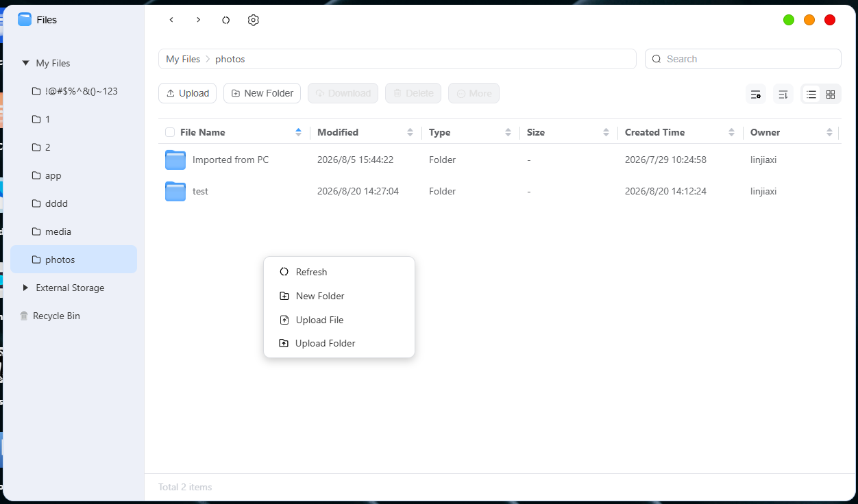The width and height of the screenshot is (858, 504).
Task: Click the orange window control dot
Action: pyautogui.click(x=809, y=20)
